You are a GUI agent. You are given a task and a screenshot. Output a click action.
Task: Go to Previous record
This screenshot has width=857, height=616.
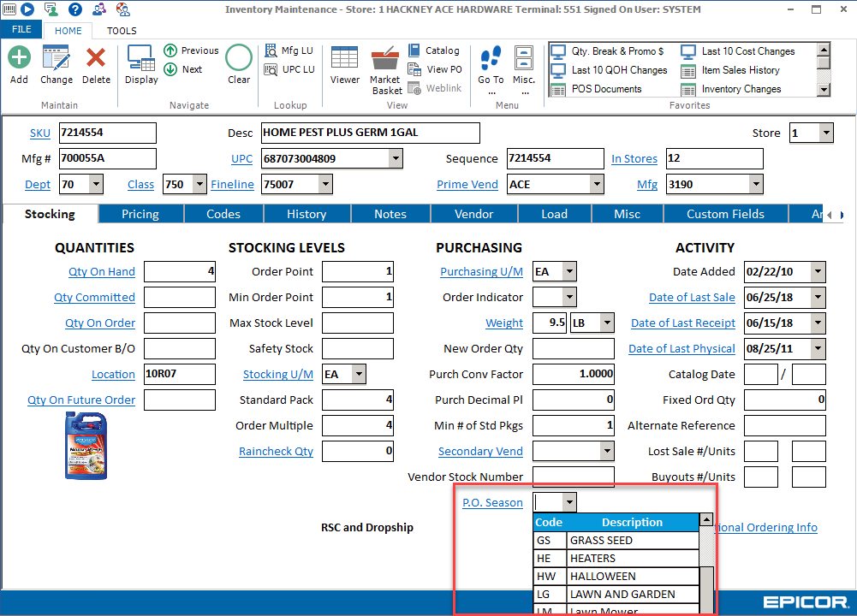point(191,50)
